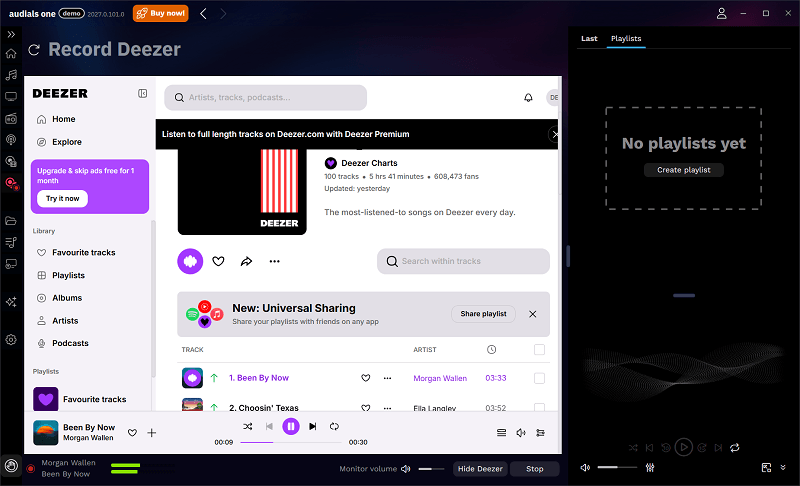Favourite the playing track in player bar
This screenshot has width=800, height=486.
click(132, 432)
